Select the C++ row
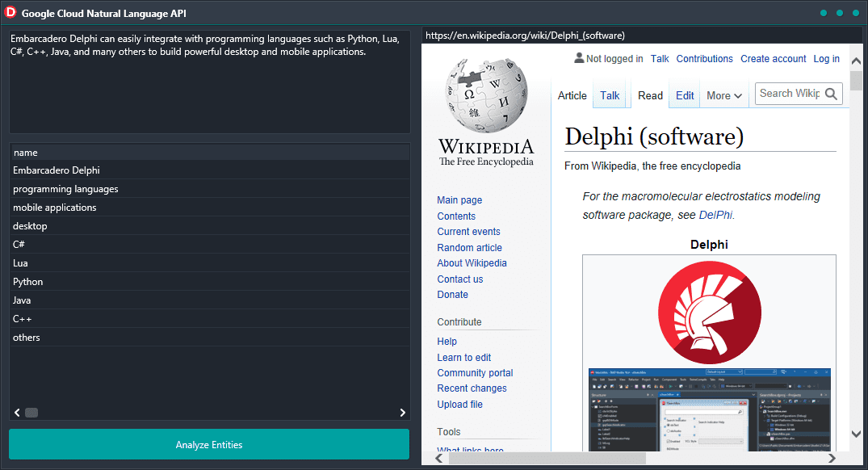Screen dimensions: 868x470 (210, 318)
